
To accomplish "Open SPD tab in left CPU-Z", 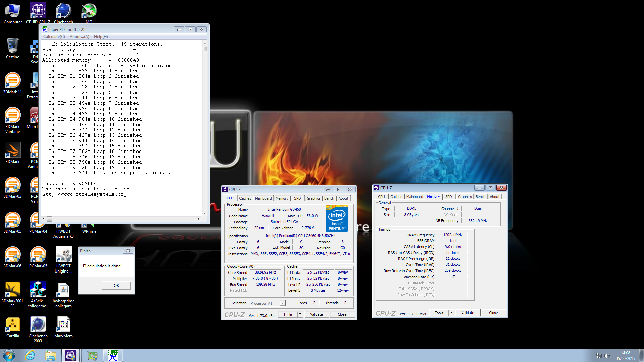I will pos(297,198).
